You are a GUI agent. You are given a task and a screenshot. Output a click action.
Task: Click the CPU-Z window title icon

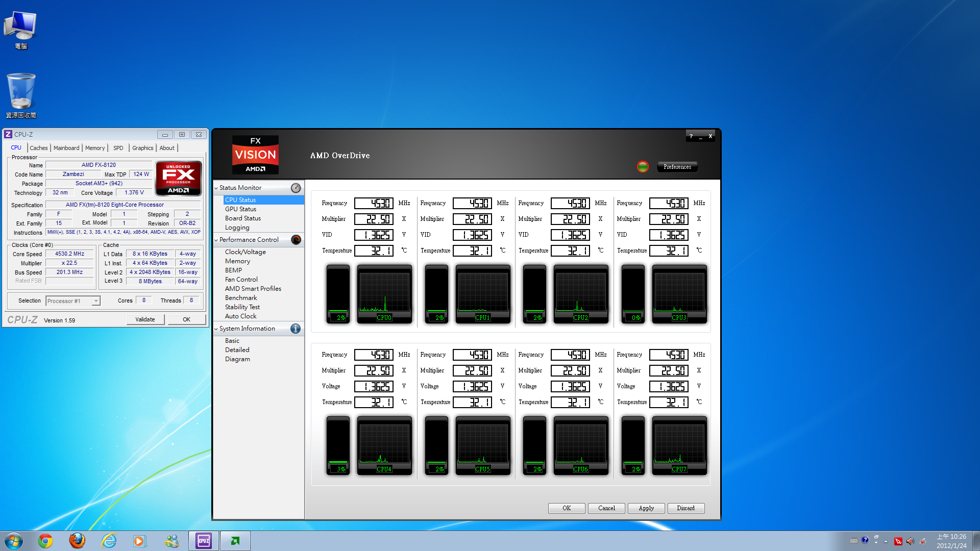point(8,134)
